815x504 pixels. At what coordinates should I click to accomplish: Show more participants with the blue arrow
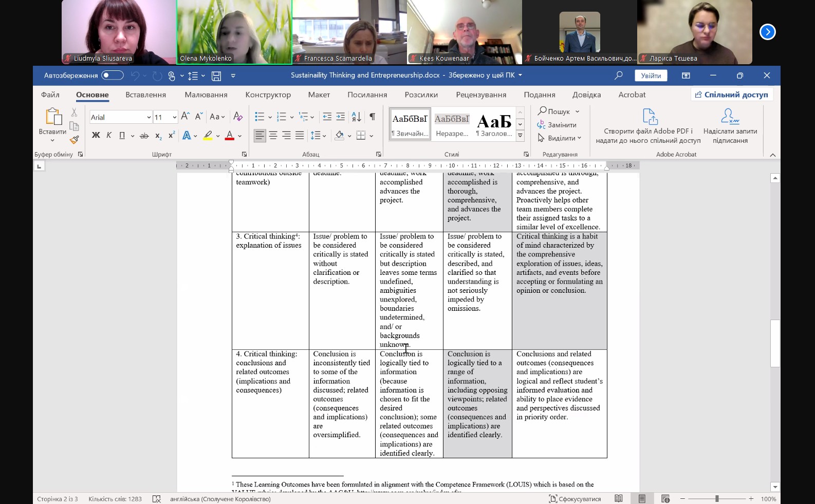pos(767,32)
